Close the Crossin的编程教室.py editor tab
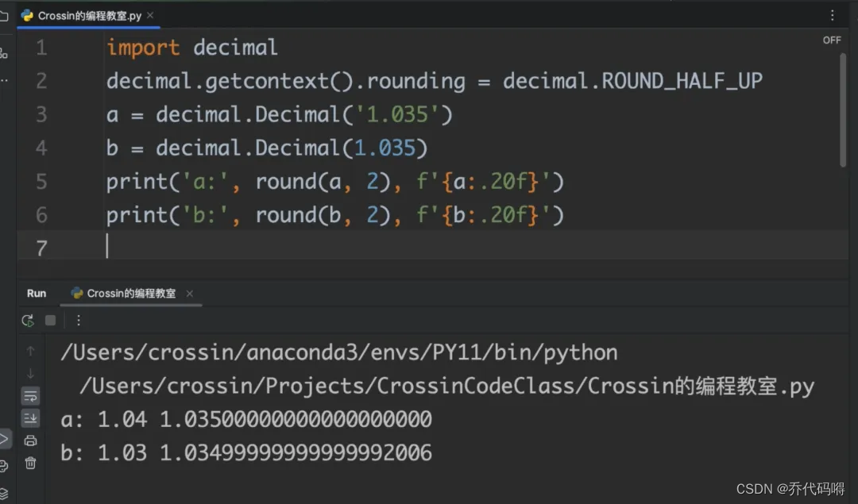Image resolution: width=858 pixels, height=504 pixels. click(150, 15)
